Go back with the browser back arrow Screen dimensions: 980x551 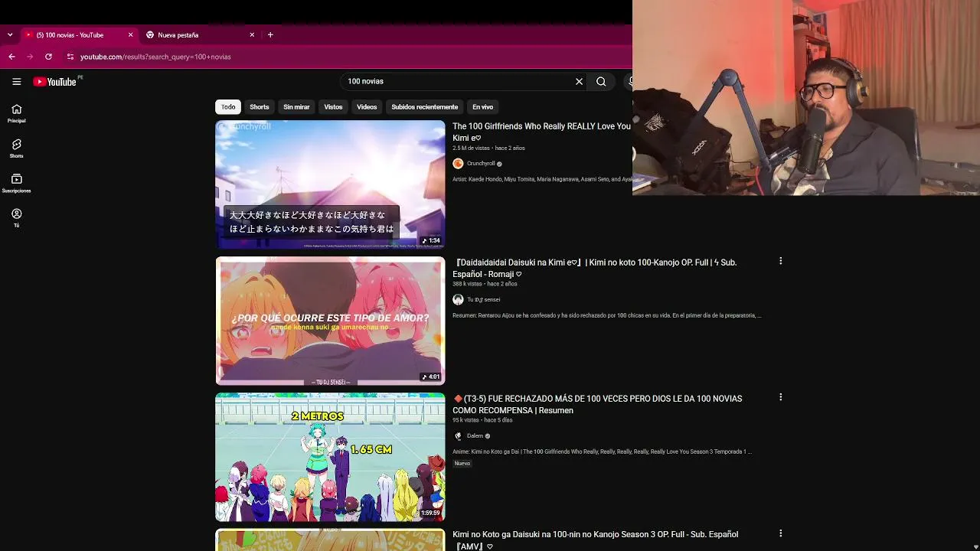tap(11, 57)
